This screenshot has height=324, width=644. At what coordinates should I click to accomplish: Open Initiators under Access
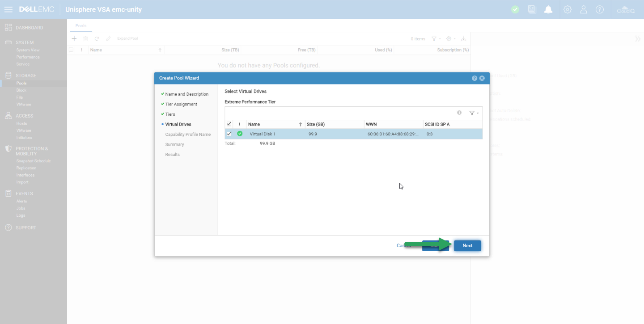pos(24,138)
